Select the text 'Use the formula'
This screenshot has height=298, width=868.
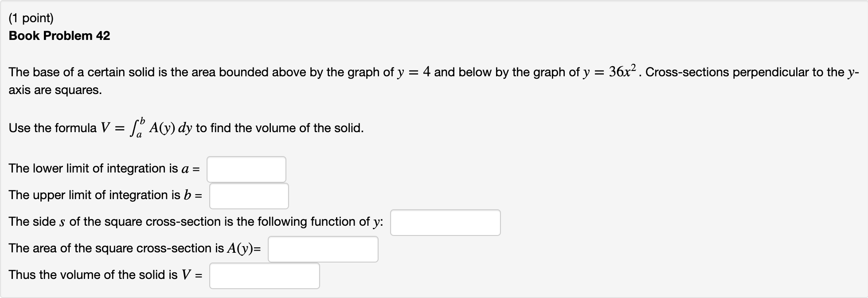coord(52,128)
